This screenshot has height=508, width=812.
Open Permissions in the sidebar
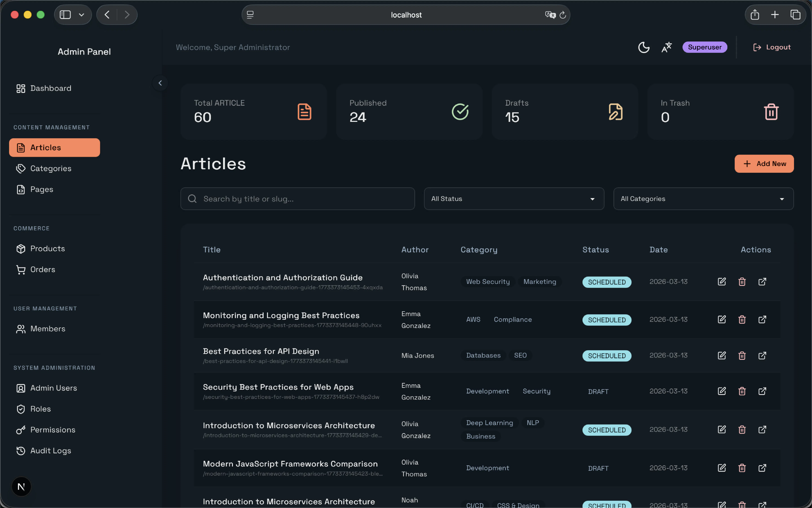[54, 430]
